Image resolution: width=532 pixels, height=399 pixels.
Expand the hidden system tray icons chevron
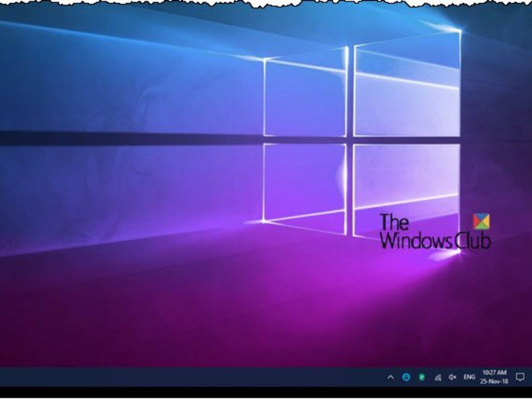391,377
